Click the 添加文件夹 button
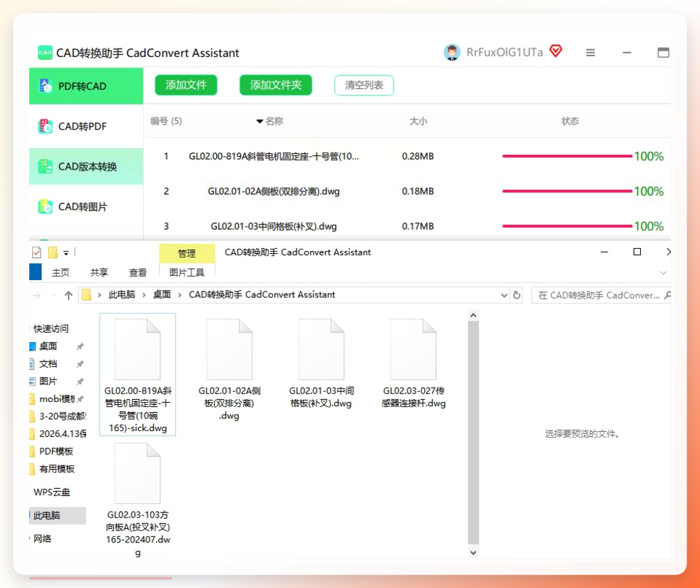Viewport: 700px width, 588px height. (276, 85)
